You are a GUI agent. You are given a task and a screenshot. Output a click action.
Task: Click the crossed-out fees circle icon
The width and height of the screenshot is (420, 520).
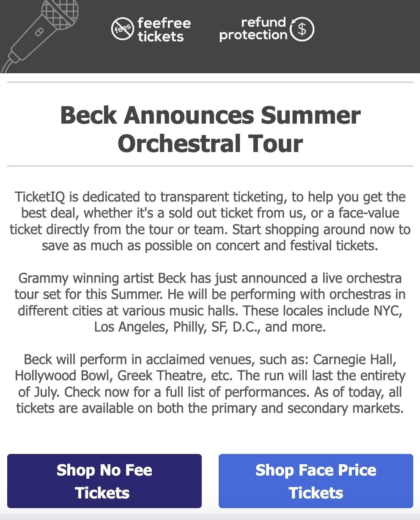[x=122, y=29]
